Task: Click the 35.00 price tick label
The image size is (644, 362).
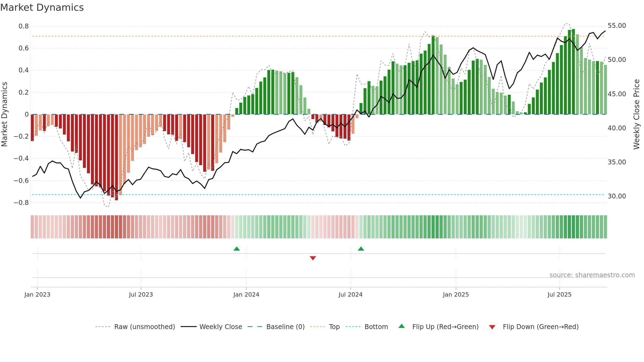Action: [x=617, y=162]
